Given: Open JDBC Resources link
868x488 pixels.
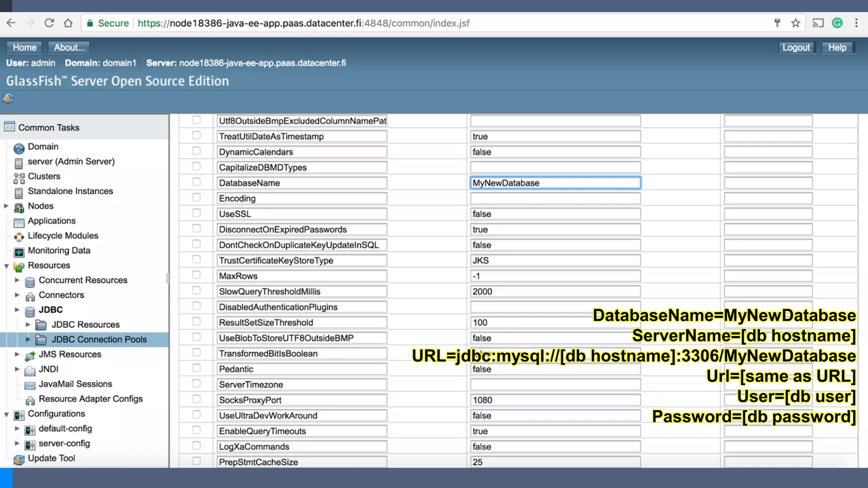Looking at the screenshot, I should click(86, 324).
